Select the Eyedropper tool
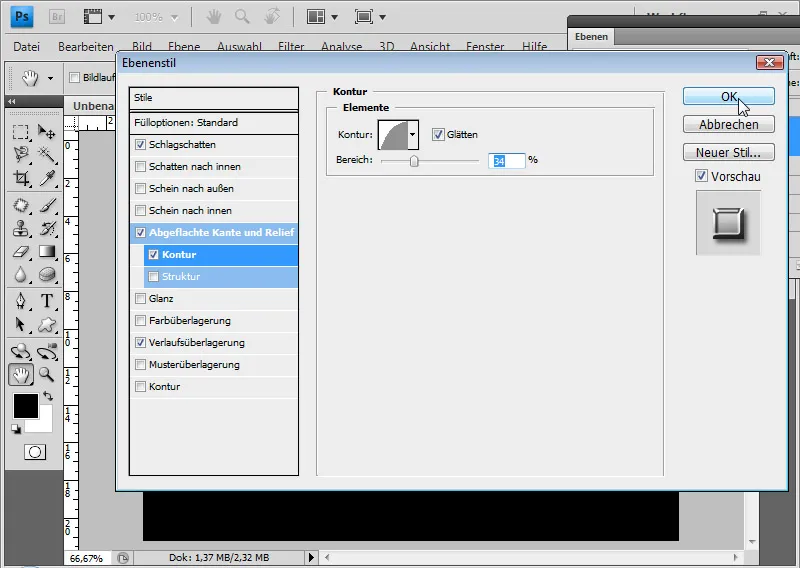 [x=47, y=178]
